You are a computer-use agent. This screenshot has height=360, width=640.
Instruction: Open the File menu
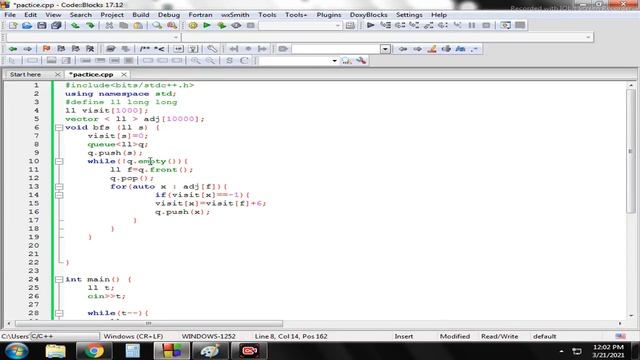pos(10,15)
